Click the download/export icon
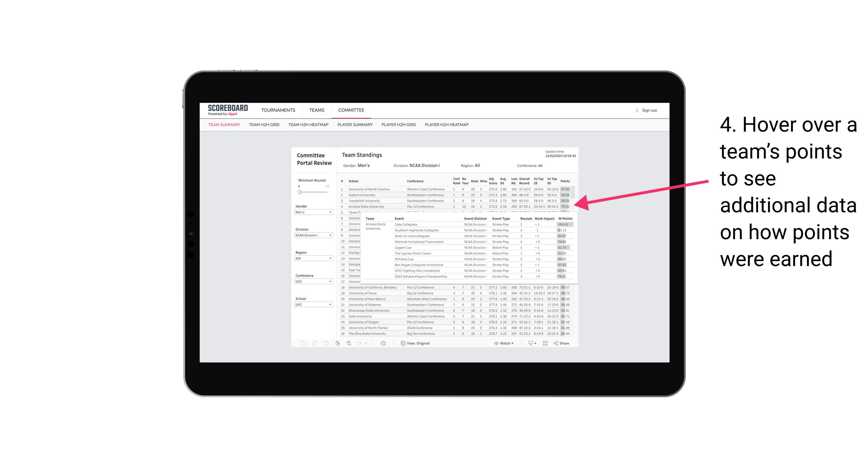 coord(530,344)
